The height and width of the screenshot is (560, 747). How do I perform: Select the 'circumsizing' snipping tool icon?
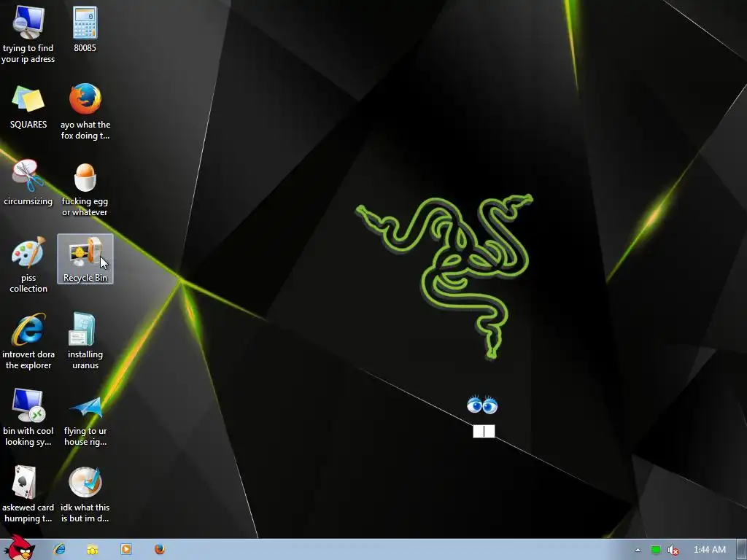(x=28, y=182)
